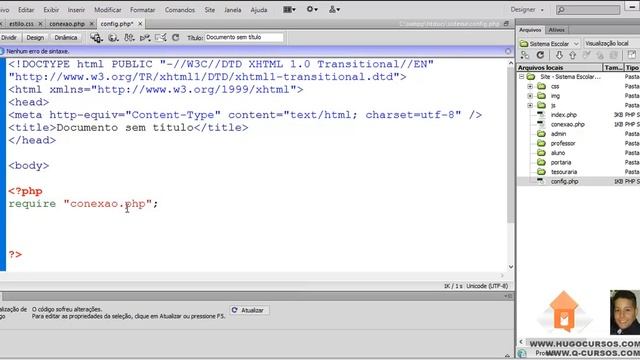Open the Designer workspace dropdown

[x=527, y=9]
